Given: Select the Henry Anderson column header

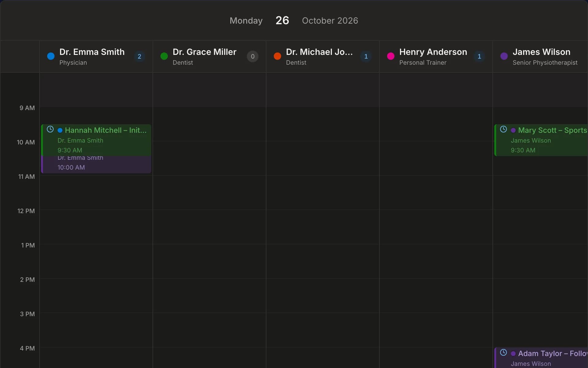Looking at the screenshot, I should [x=436, y=56].
